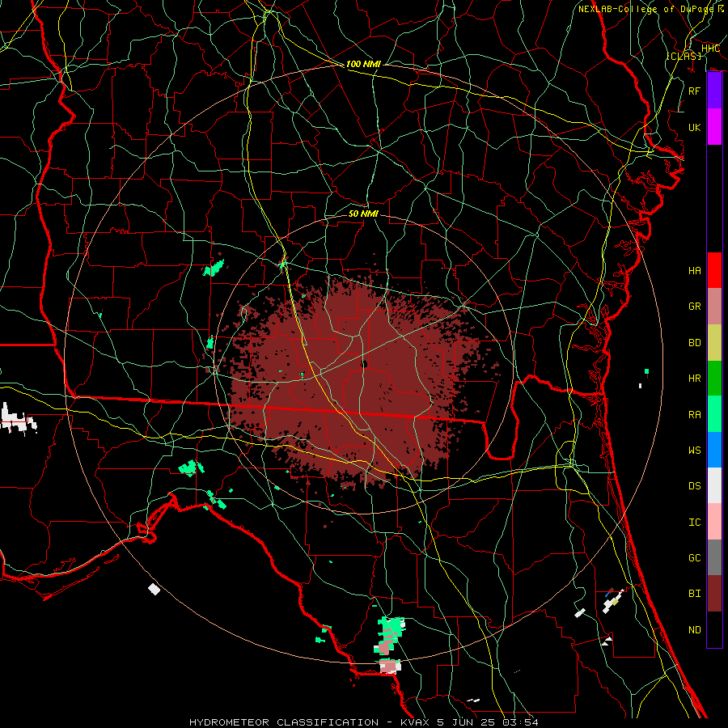Select the 'IC' legend label
This screenshot has height=728, width=728.
(694, 522)
